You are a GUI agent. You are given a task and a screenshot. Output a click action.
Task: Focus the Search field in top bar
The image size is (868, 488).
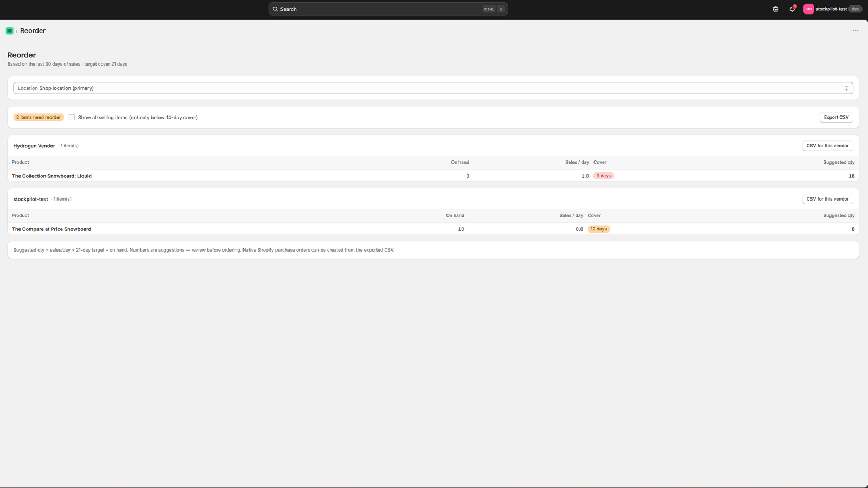(x=388, y=9)
